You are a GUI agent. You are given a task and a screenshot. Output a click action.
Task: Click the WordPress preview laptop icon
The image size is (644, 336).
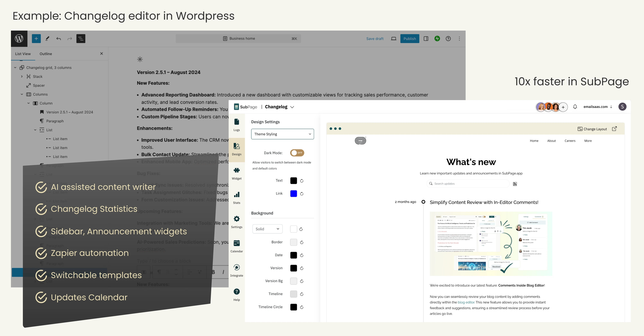pyautogui.click(x=393, y=38)
